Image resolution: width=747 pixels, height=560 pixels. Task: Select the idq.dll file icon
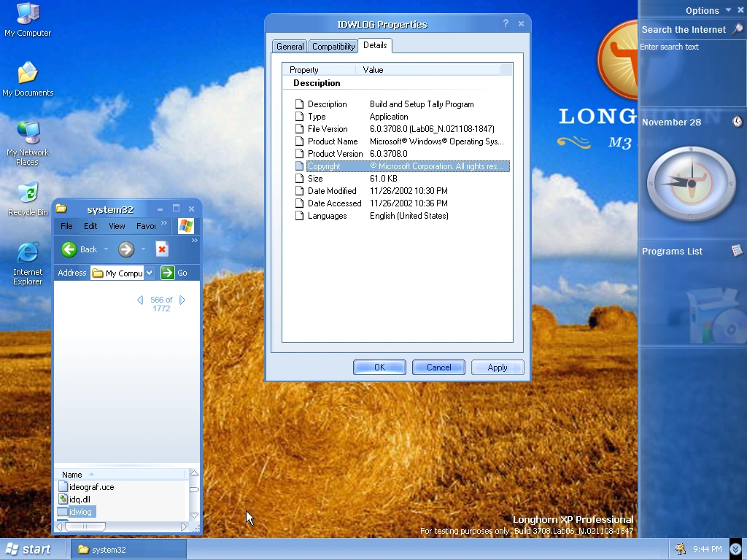63,499
